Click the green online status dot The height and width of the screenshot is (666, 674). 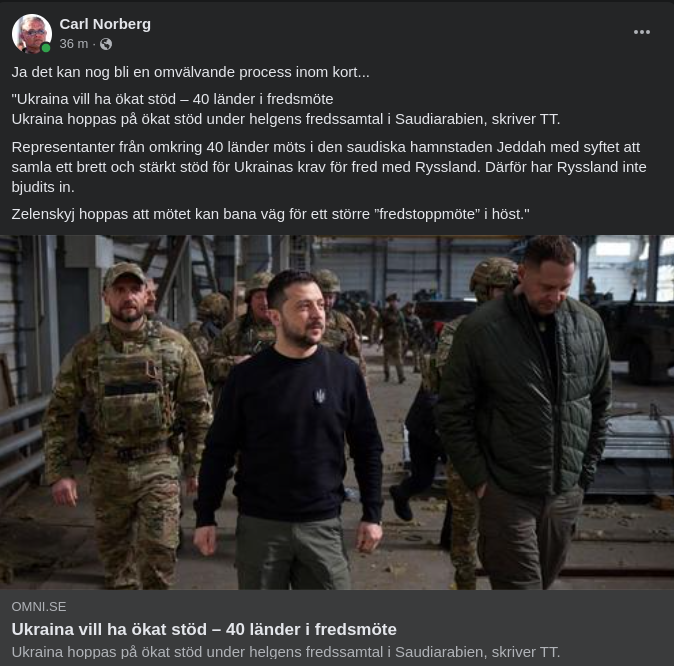pos(46,48)
